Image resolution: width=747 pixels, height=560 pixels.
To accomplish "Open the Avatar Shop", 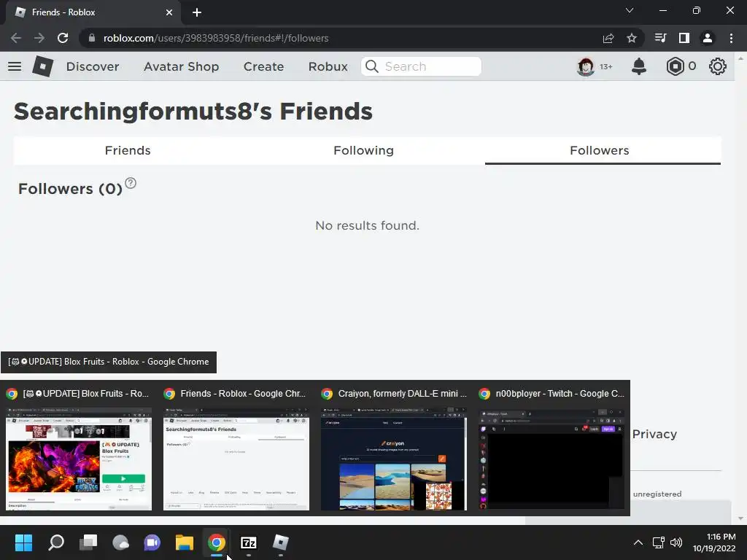I will click(181, 66).
